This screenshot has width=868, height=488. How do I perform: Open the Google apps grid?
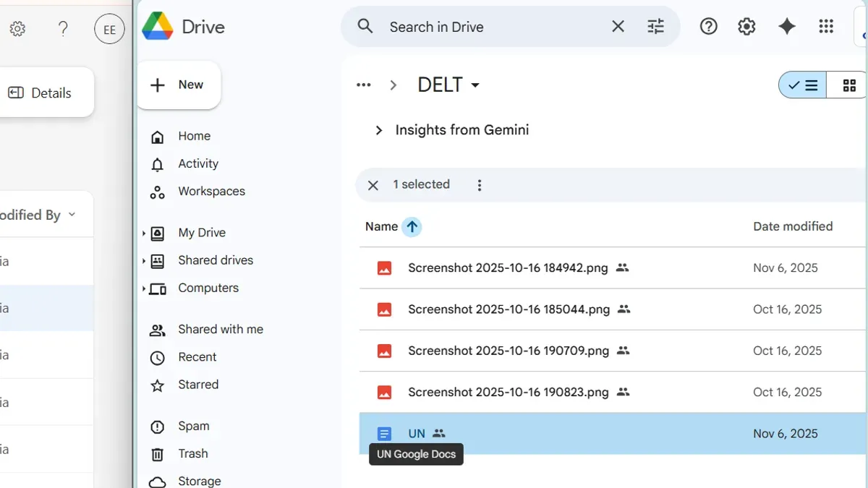click(x=826, y=27)
